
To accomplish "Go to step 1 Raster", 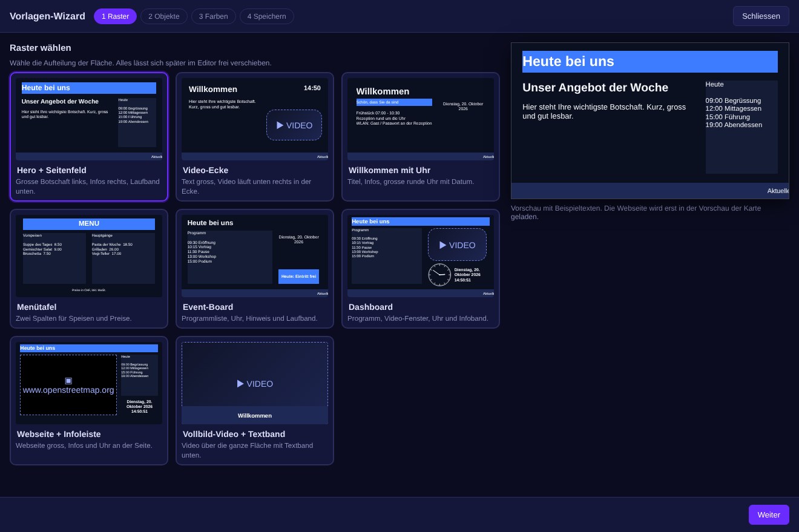I will [x=115, y=16].
